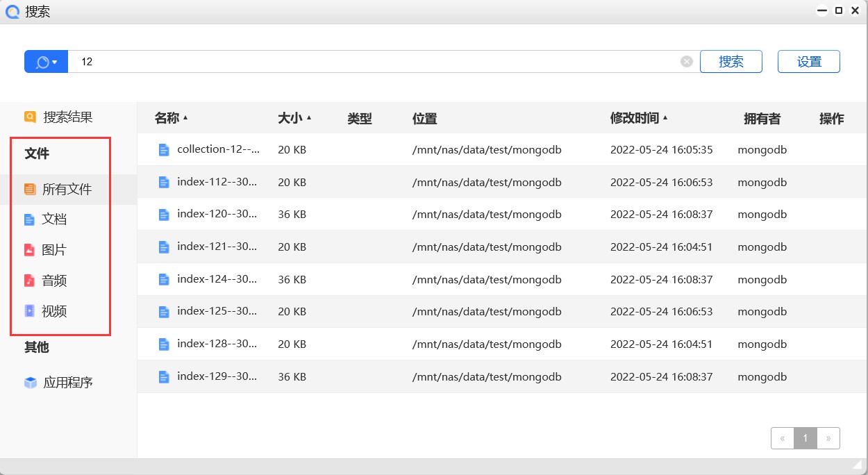The width and height of the screenshot is (868, 475).
Task: Click the 视频 video icon in sidebar
Action: tap(30, 311)
